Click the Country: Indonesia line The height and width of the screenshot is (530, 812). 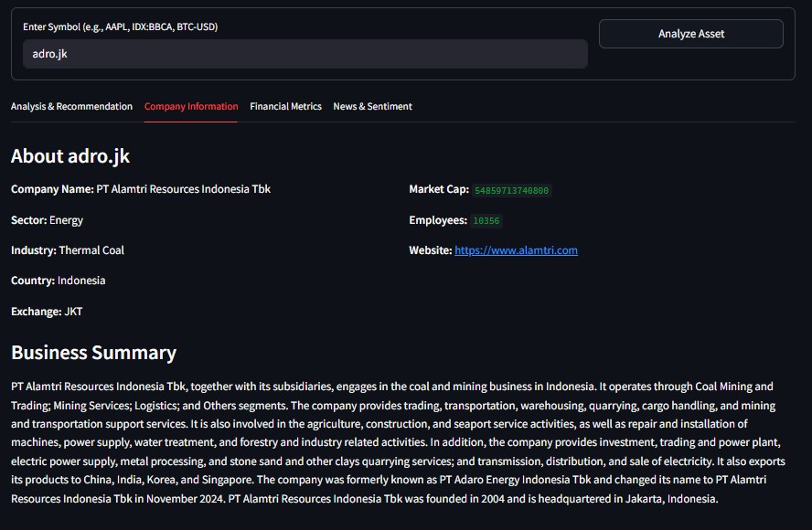[x=58, y=281]
